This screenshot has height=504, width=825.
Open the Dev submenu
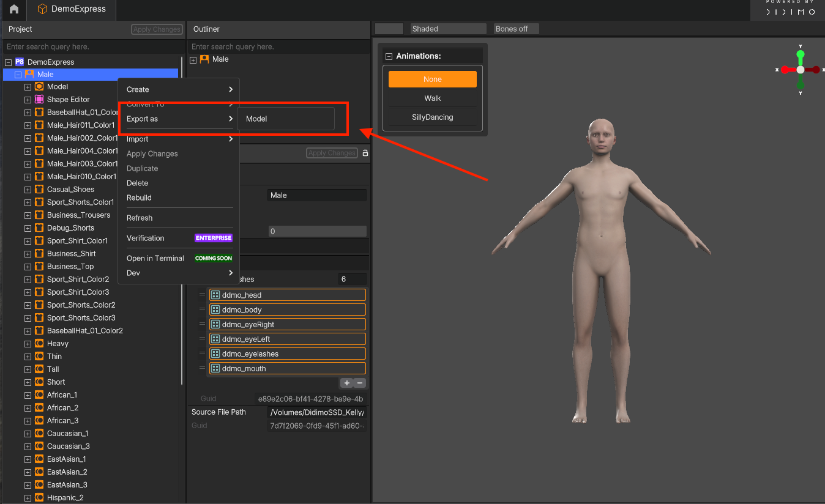coord(179,273)
